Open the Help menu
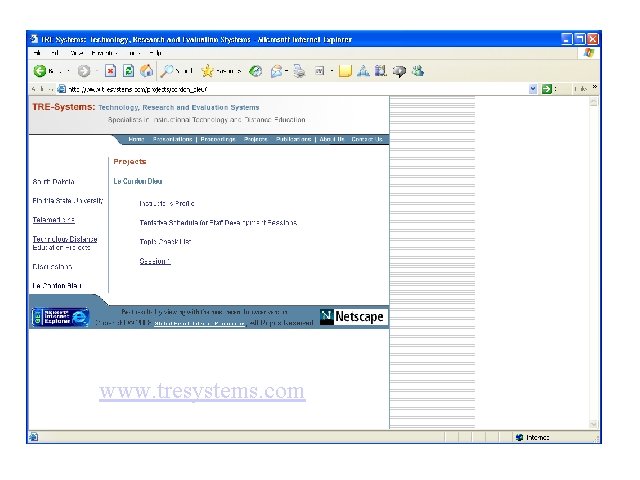Viewport: 640px width, 480px height. [x=156, y=53]
